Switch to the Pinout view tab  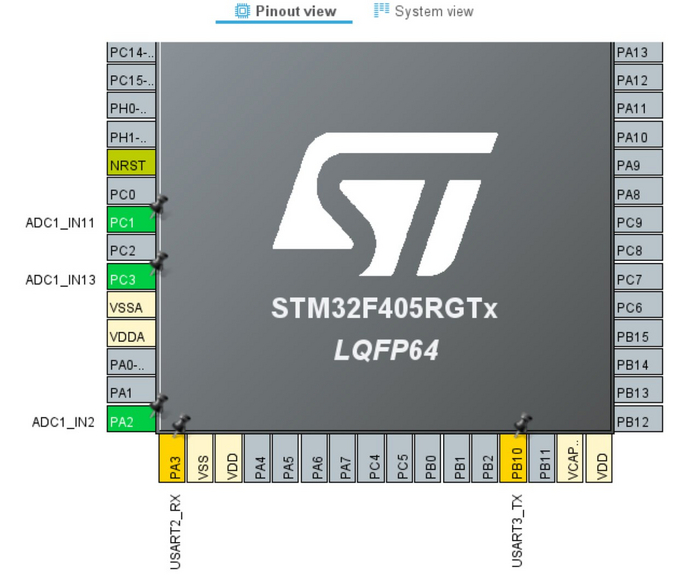pos(284,12)
